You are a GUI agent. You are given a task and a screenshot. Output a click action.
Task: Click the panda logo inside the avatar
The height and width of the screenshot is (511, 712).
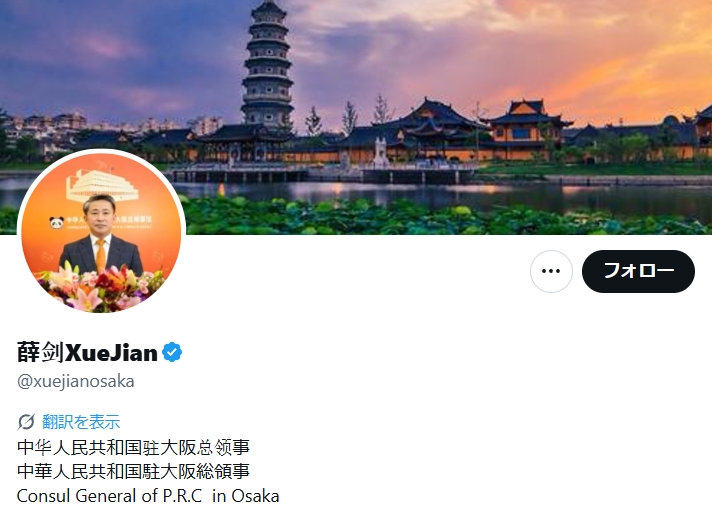(56, 222)
